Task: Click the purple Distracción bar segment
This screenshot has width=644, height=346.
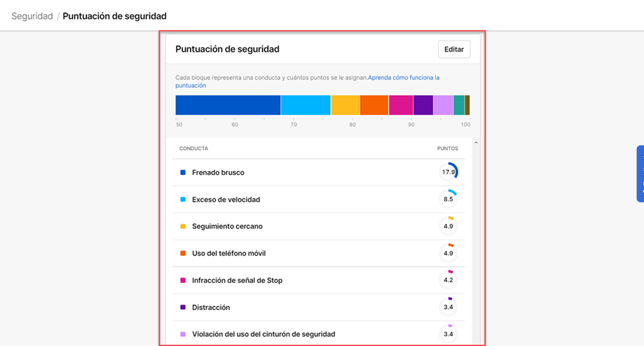Action: [x=423, y=105]
